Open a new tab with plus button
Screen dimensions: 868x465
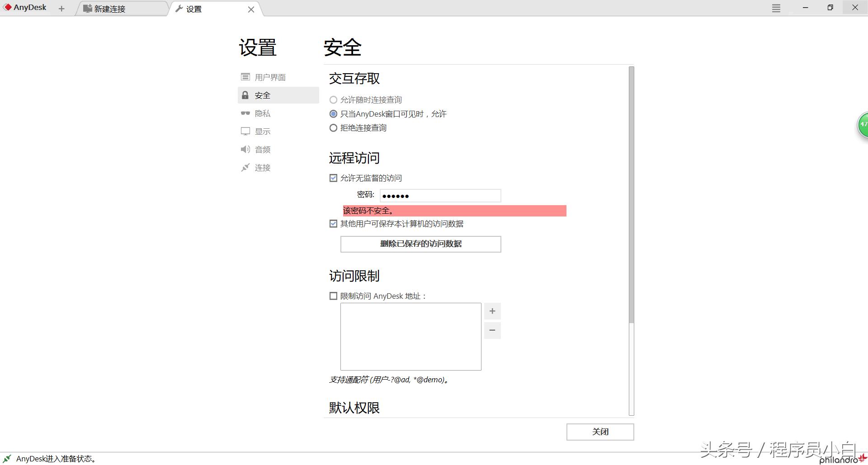61,8
